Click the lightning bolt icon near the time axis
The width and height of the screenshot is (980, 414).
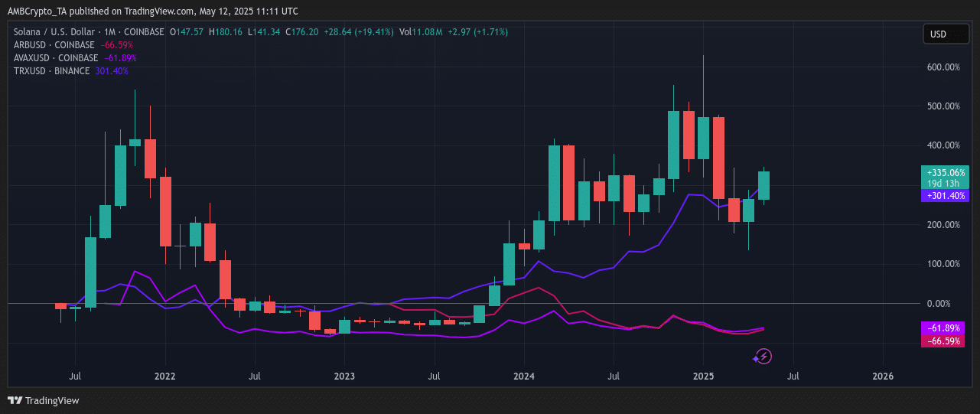point(763,356)
